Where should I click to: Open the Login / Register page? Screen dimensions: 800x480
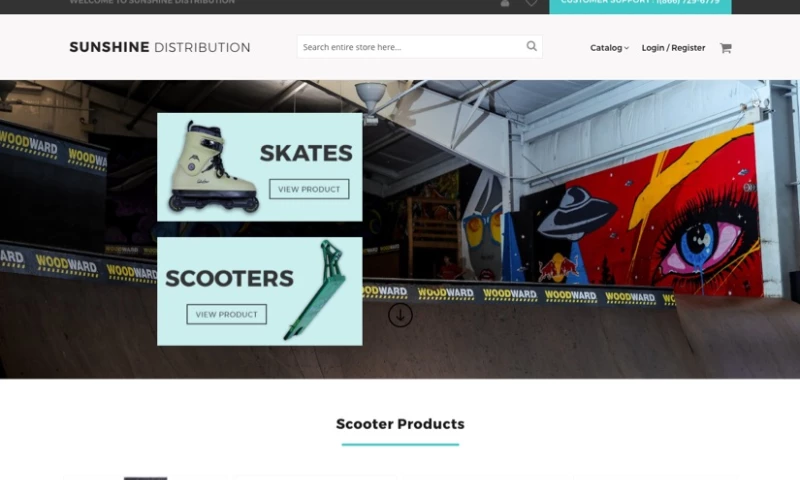(x=673, y=48)
